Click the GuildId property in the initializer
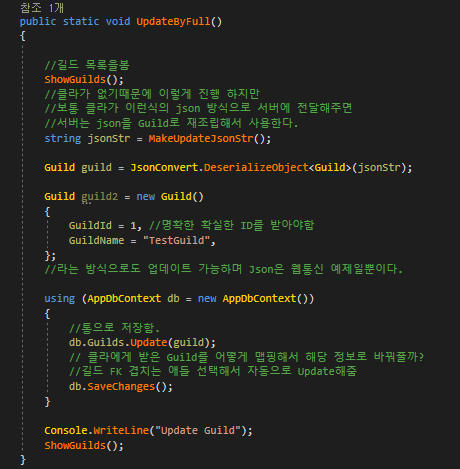 tap(90, 226)
